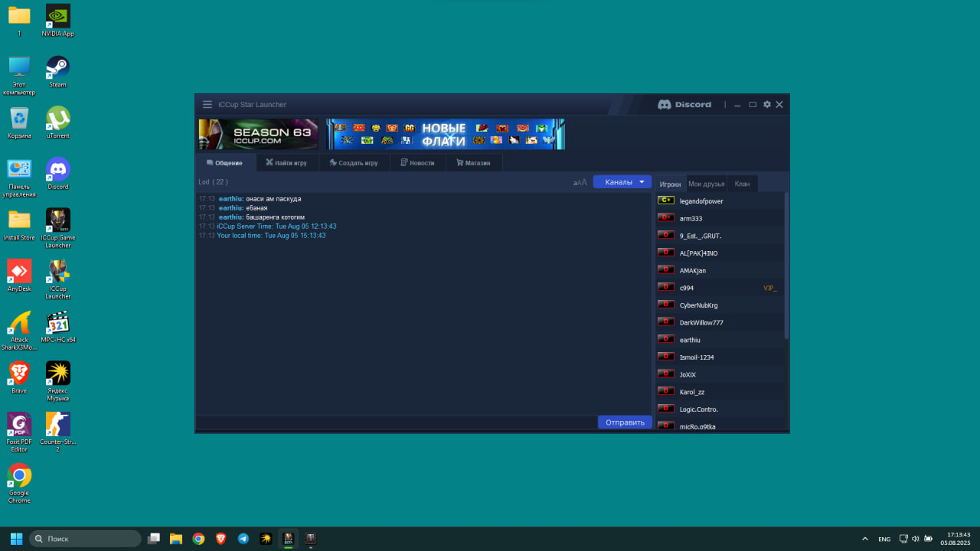Click the ICCup BETA launcher taskbar icon
Image resolution: width=980 pixels, height=551 pixels.
[x=289, y=539]
